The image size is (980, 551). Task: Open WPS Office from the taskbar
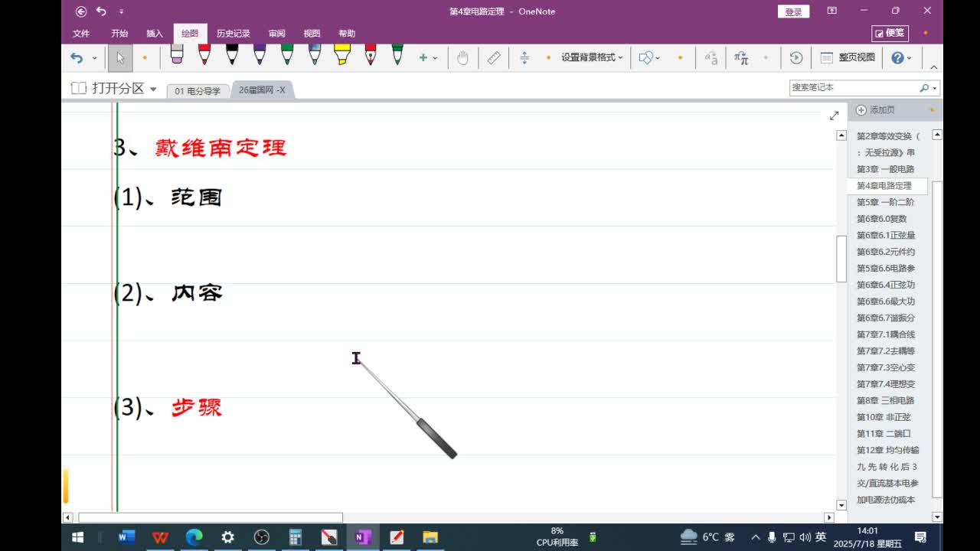click(160, 537)
